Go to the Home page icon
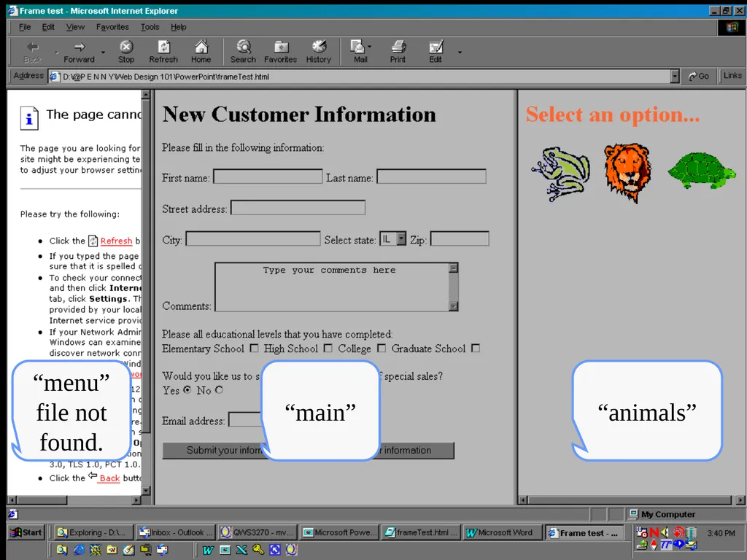Viewport: 747px width, 560px height. [201, 46]
